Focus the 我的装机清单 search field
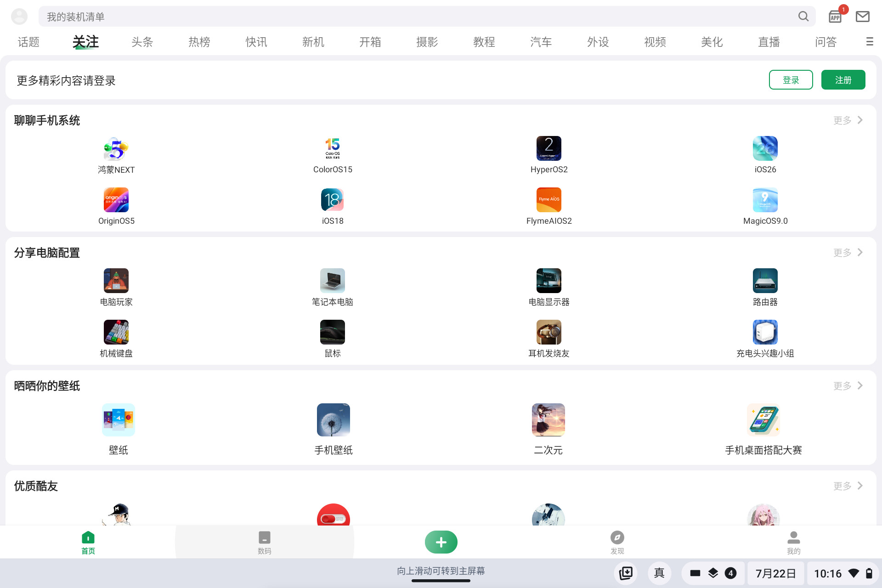882x588 pixels. (427, 17)
